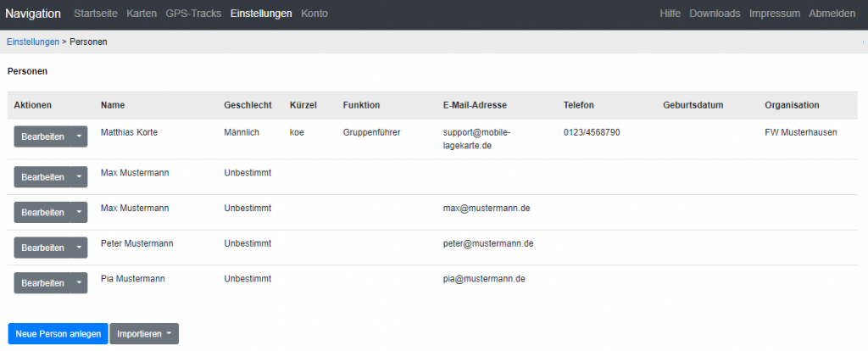This screenshot has width=868, height=351.
Task: Click the Name column header
Action: click(x=113, y=105)
